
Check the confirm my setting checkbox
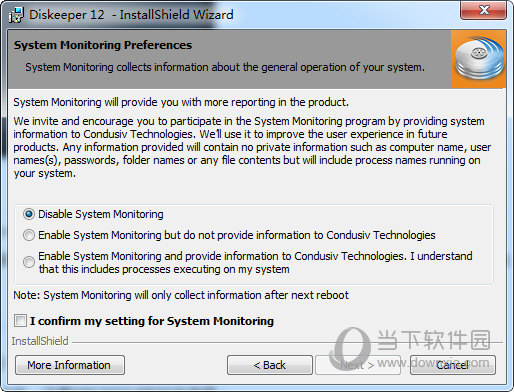coord(20,321)
